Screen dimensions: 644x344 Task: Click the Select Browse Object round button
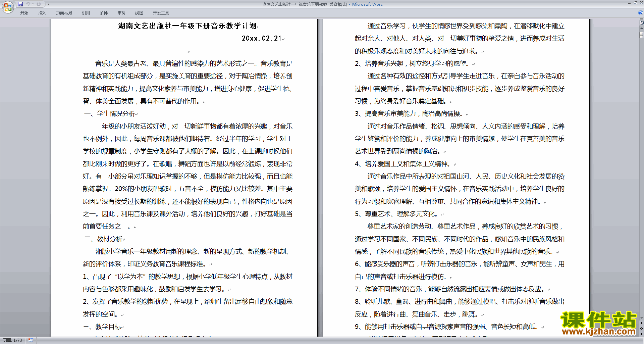641,328
